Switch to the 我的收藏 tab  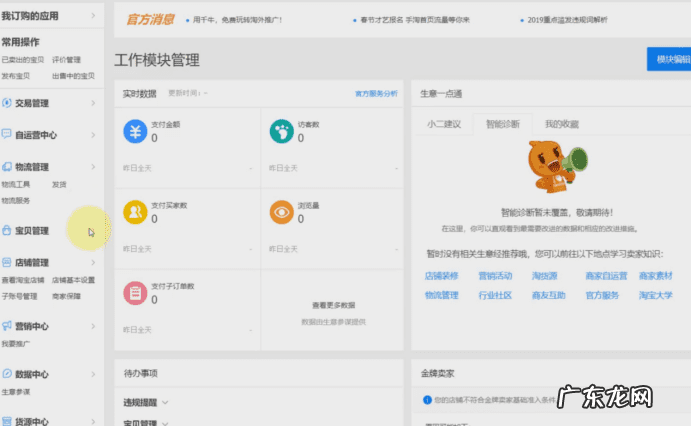tap(561, 124)
